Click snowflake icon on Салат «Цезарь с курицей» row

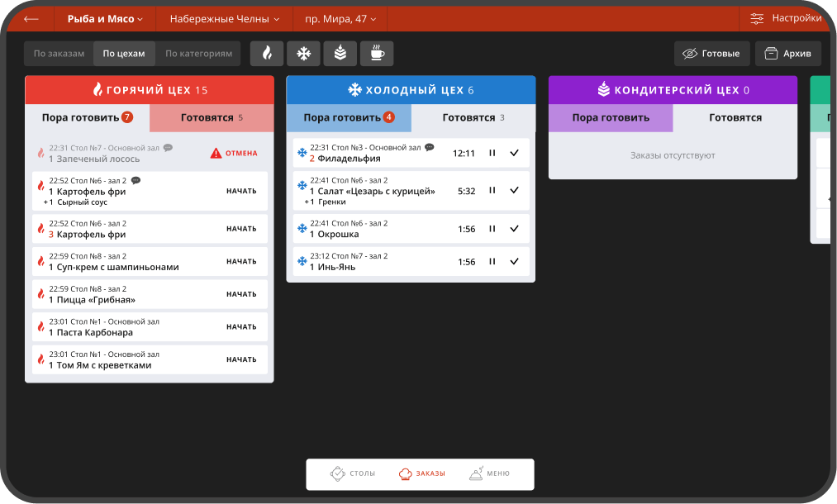(302, 186)
